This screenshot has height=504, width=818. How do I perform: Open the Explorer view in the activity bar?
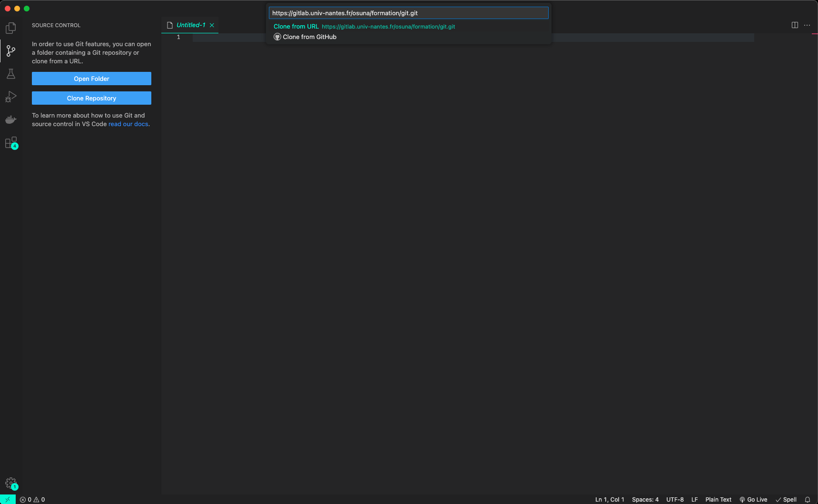pos(10,28)
